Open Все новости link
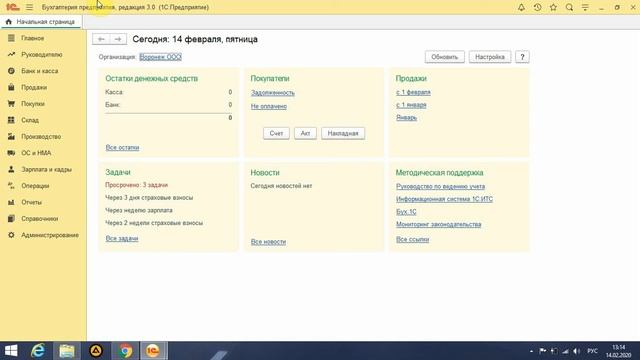This screenshot has height=360, width=640. click(268, 242)
